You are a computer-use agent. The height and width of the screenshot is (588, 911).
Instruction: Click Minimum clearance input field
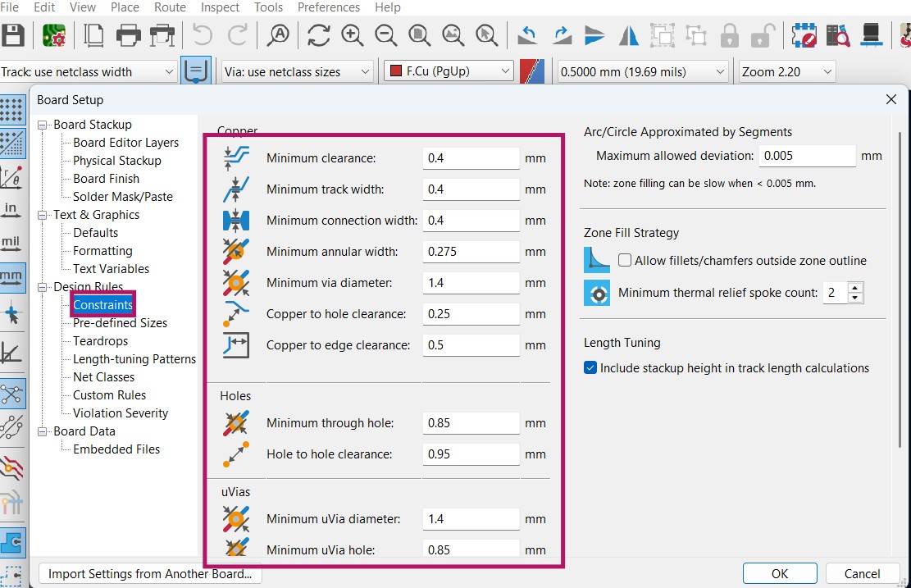[471, 158]
